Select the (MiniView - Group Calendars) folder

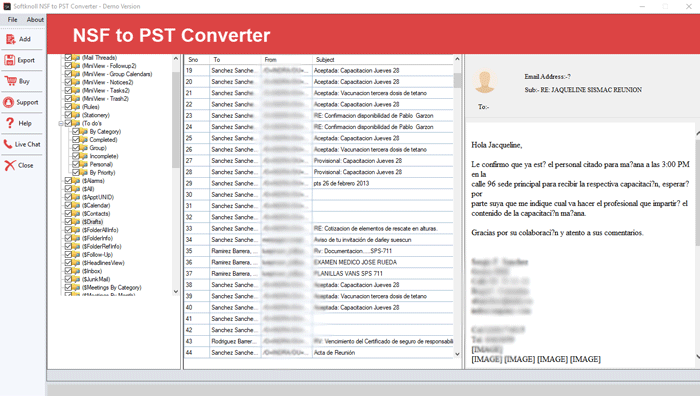(x=117, y=74)
